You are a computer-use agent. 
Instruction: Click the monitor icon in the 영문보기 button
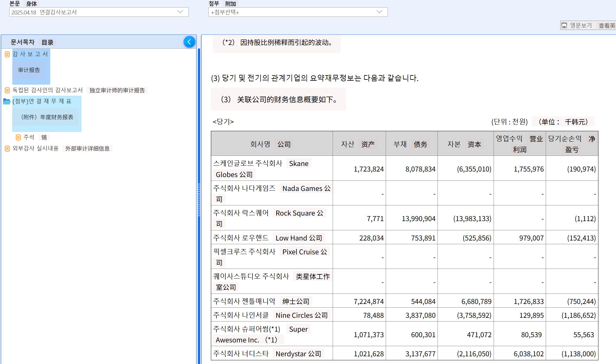(x=564, y=25)
